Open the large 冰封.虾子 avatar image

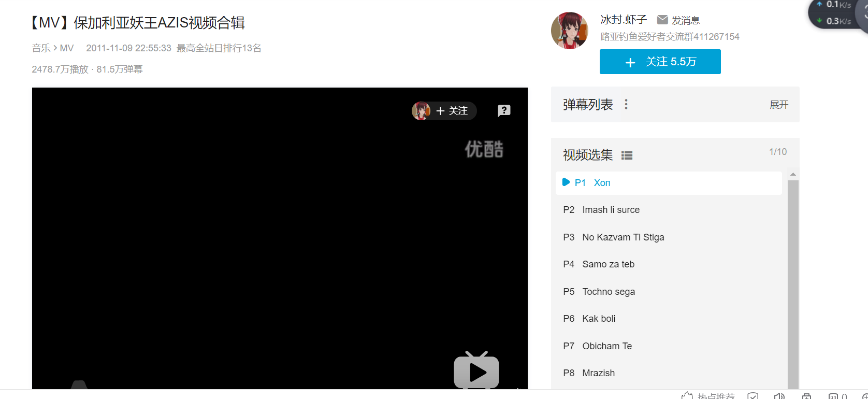click(570, 31)
